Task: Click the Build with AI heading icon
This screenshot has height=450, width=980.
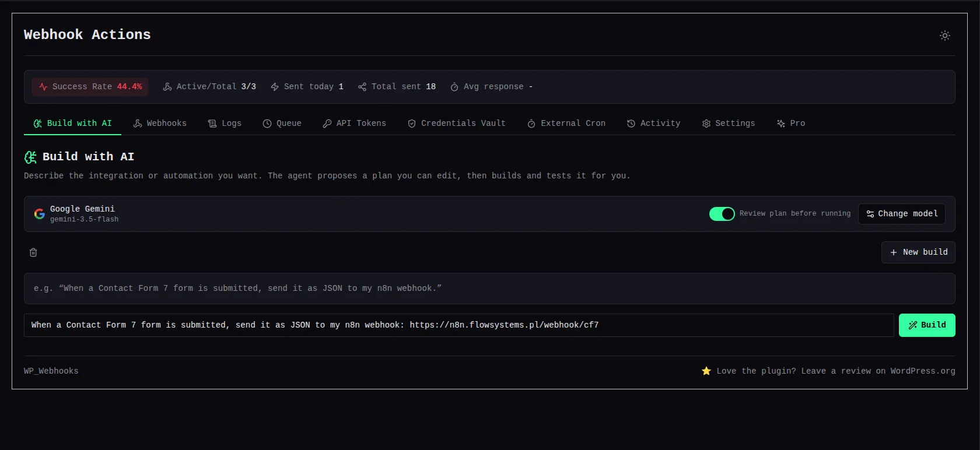Action: click(30, 157)
